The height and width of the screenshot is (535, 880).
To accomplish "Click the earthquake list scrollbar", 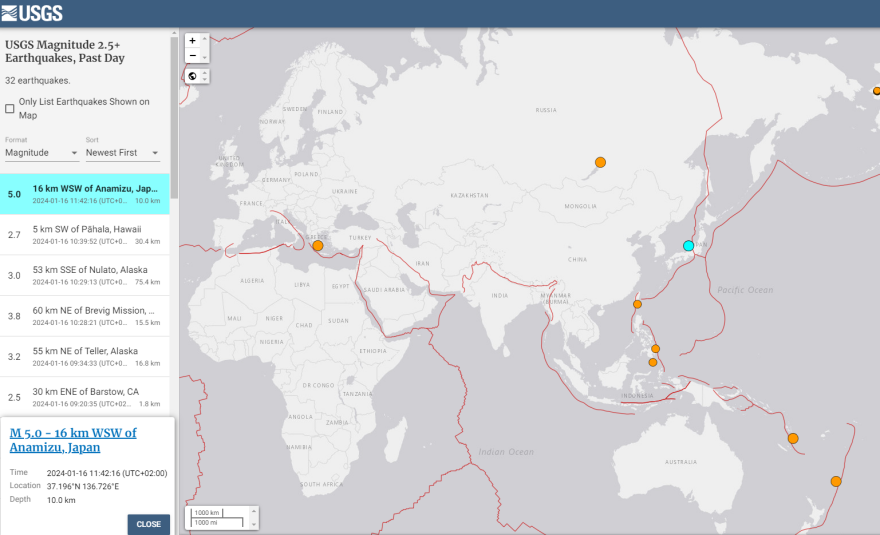I will pyautogui.click(x=174, y=118).
